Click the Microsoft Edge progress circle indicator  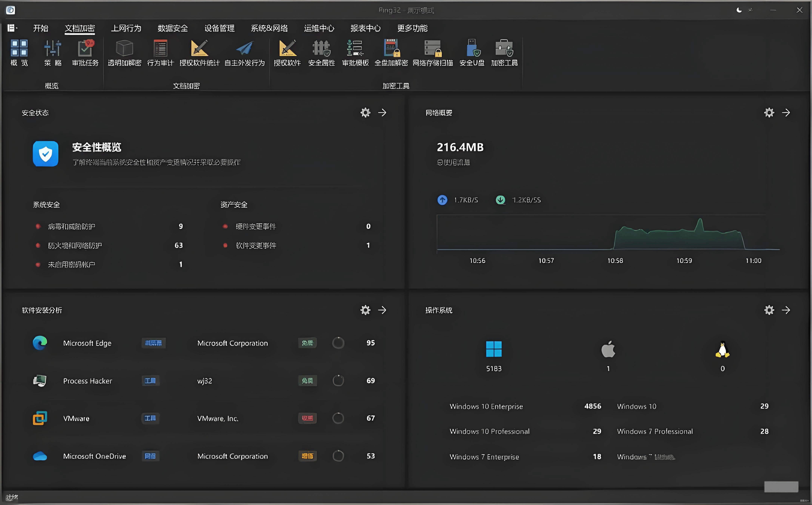(338, 343)
